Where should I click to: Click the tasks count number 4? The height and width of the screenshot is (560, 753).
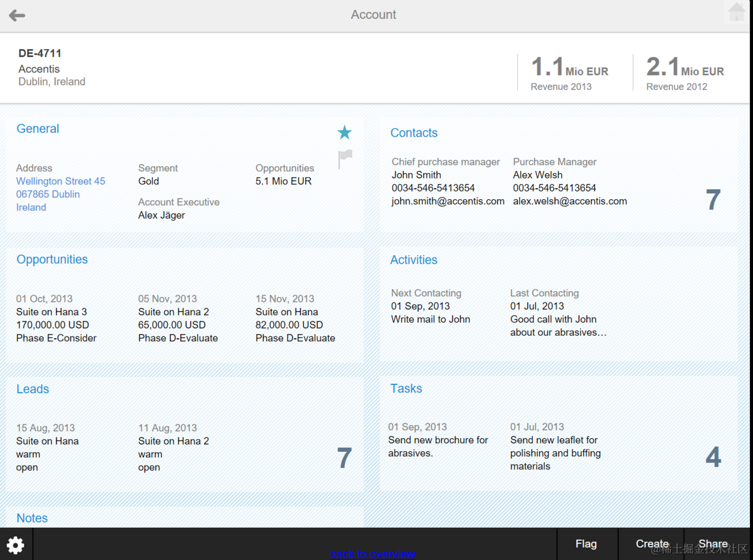pos(713,457)
